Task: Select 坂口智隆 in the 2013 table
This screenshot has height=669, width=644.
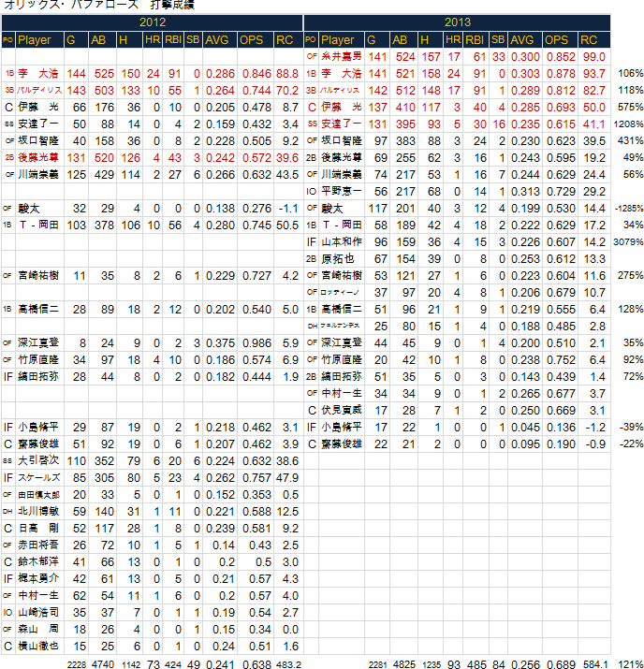Action: 342,140
